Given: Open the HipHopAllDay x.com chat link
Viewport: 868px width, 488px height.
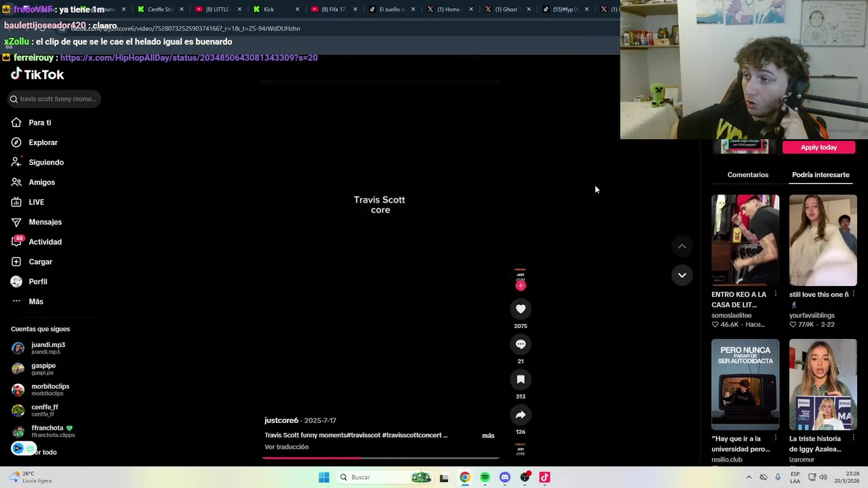Looking at the screenshot, I should 189,58.
